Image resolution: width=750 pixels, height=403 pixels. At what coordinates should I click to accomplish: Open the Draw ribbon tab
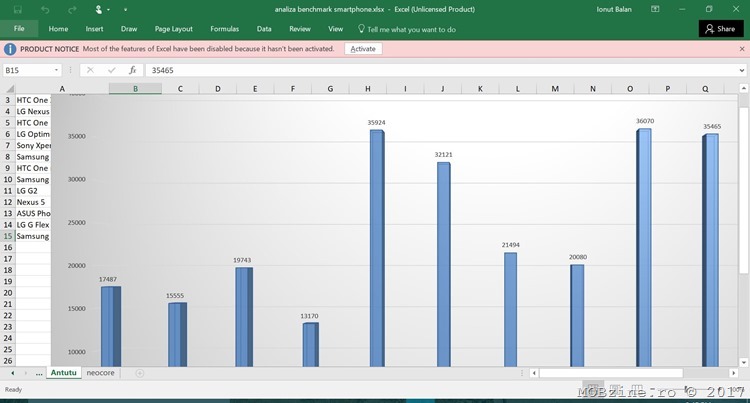129,29
